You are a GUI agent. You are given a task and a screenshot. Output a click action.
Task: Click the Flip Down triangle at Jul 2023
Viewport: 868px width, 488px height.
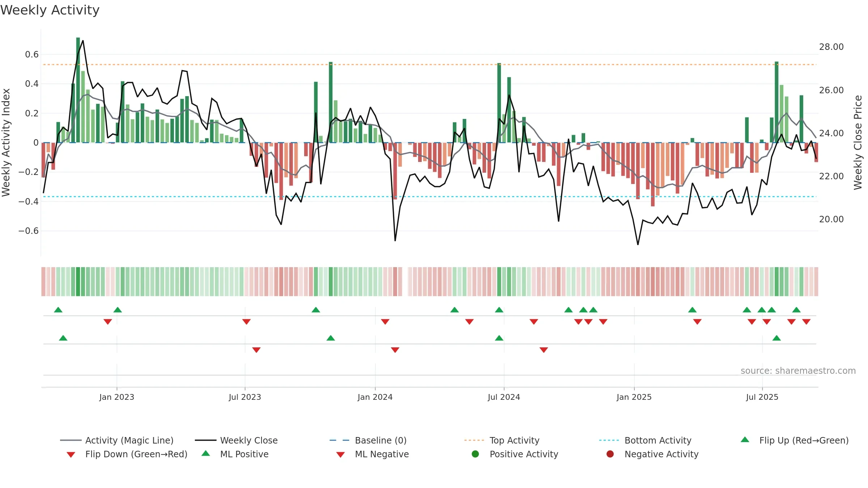click(246, 321)
